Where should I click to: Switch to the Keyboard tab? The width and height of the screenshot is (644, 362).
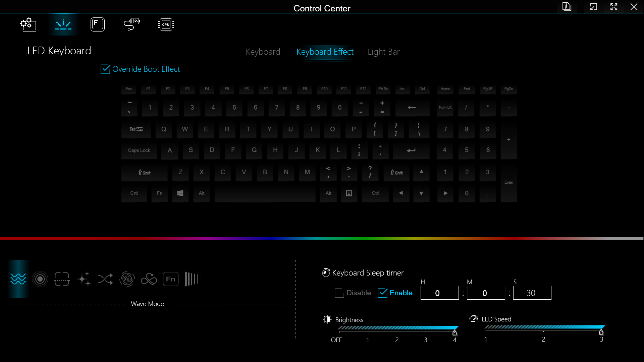pos(263,52)
